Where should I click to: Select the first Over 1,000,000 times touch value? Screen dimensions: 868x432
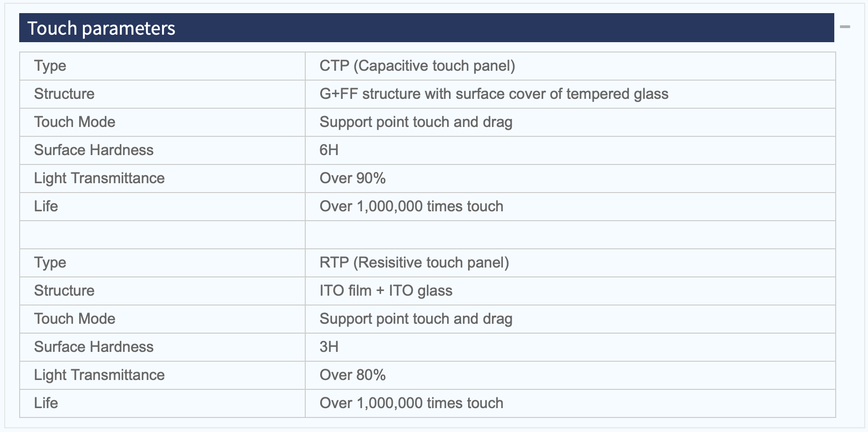tap(411, 206)
